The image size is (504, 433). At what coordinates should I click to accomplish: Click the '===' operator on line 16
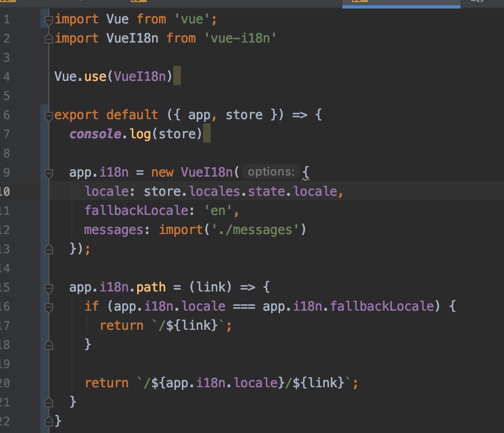pos(244,306)
